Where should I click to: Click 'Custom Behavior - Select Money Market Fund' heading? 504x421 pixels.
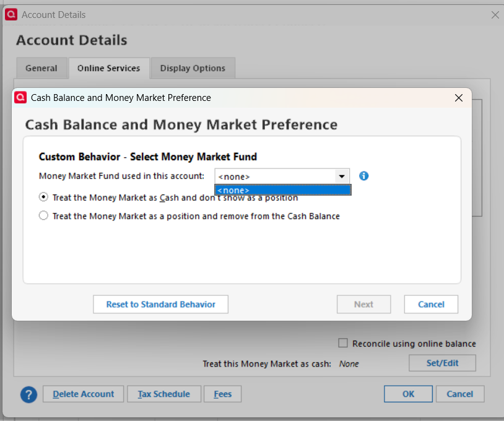click(x=148, y=157)
